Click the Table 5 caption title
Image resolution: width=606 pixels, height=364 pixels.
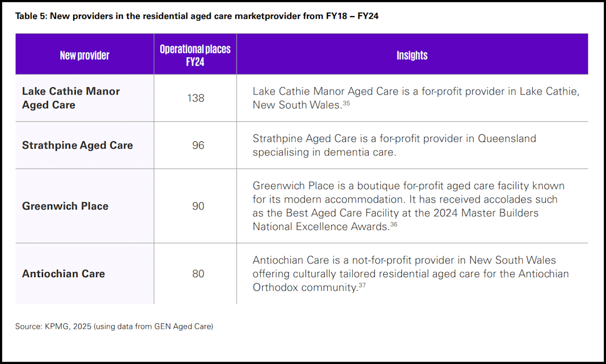[197, 16]
